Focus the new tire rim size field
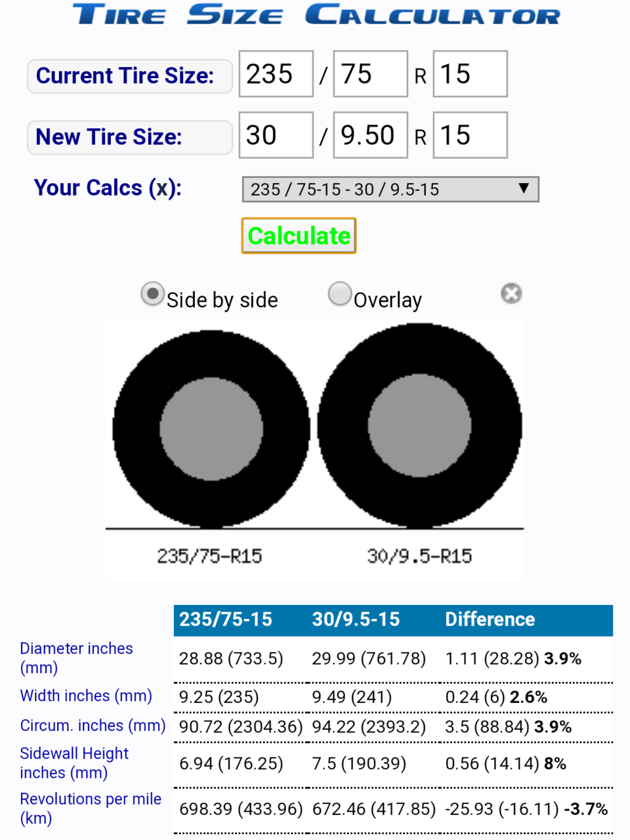Screen dimensions: 630x840 click(470, 135)
